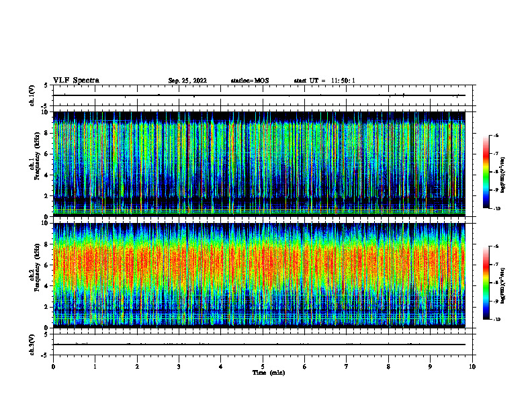Screen dimensions: 532x411
Task: Click ch.1 frequency tick label "2"
Action: (47, 196)
